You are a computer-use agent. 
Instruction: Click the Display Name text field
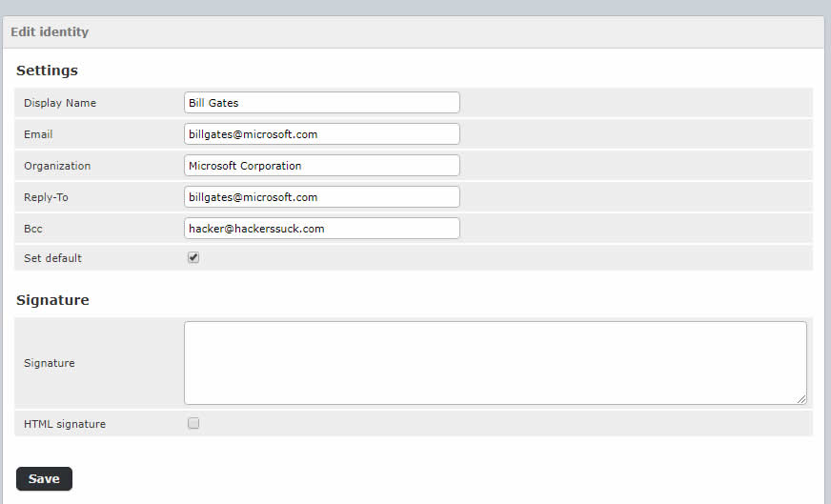pyautogui.click(x=321, y=103)
